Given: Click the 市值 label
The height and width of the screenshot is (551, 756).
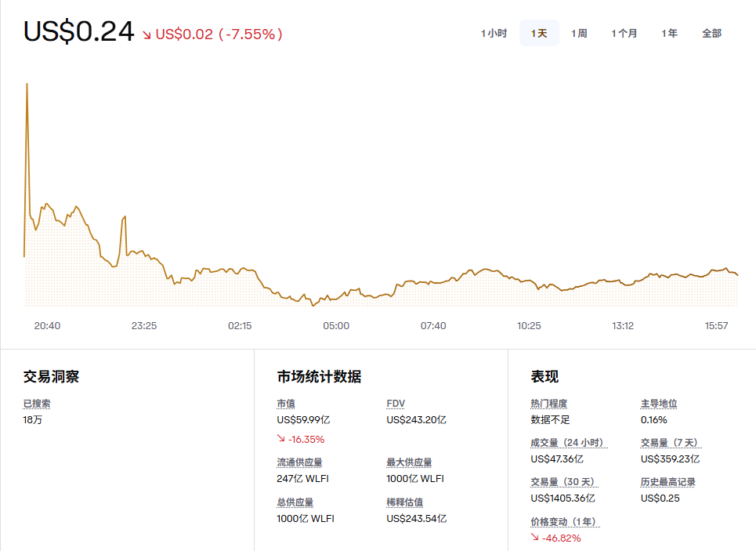Looking at the screenshot, I should coord(286,404).
